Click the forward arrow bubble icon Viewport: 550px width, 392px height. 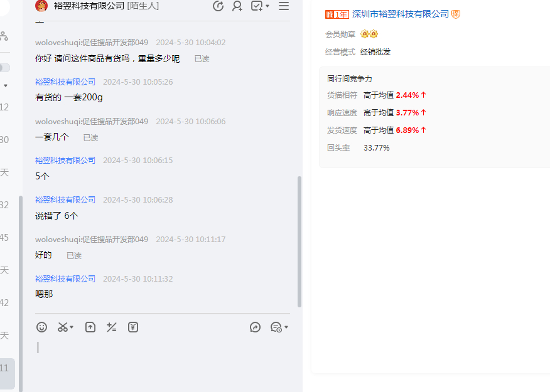pyautogui.click(x=255, y=327)
